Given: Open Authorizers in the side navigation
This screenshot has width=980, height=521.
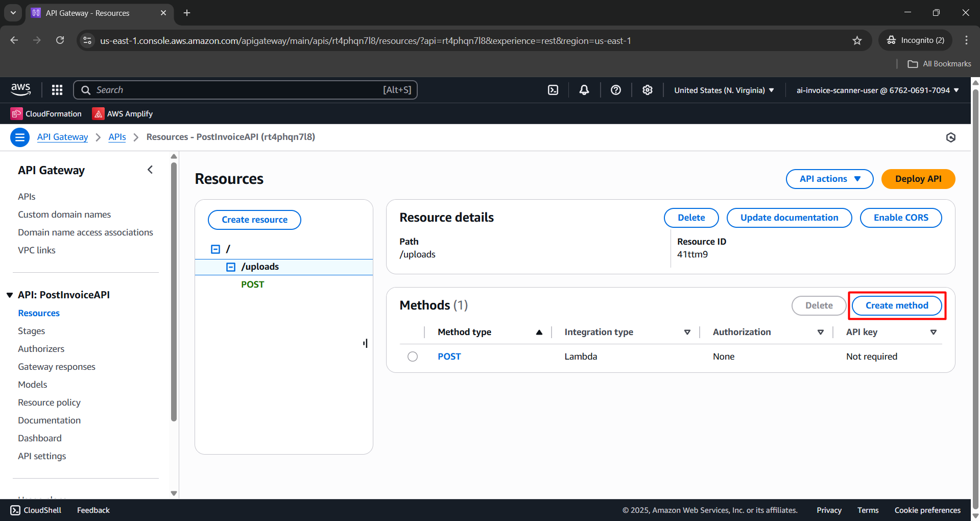Looking at the screenshot, I should [41, 349].
